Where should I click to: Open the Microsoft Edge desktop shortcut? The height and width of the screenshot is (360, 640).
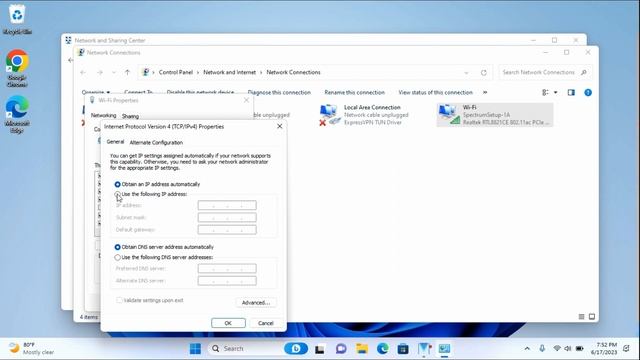point(17,114)
